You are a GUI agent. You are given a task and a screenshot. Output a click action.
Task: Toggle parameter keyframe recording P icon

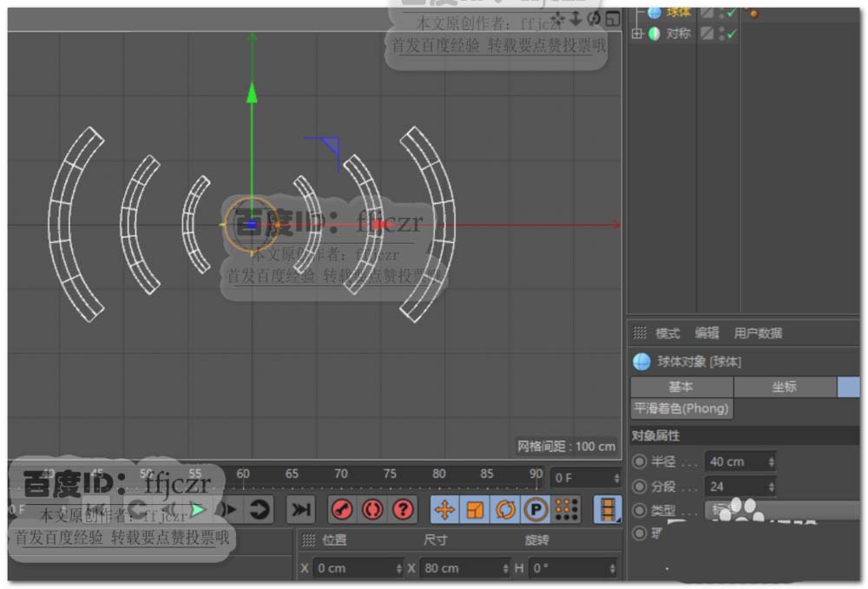(x=536, y=510)
